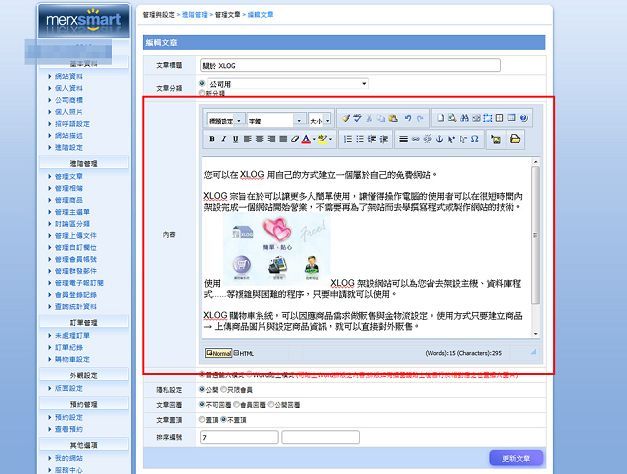Viewport: 627px width, 474px height.
Task: Select 置頂 to pin the article
Action: [x=202, y=420]
